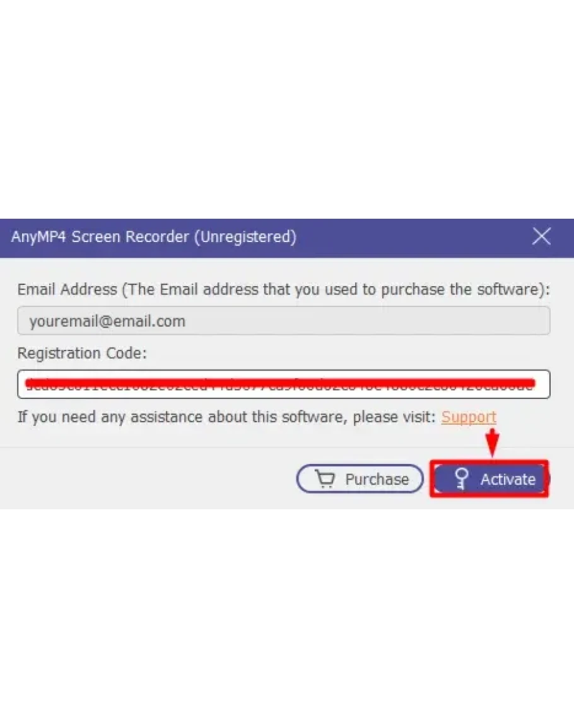The width and height of the screenshot is (574, 728).
Task: Click the red redaction line over the code
Action: pyautogui.click(x=278, y=382)
